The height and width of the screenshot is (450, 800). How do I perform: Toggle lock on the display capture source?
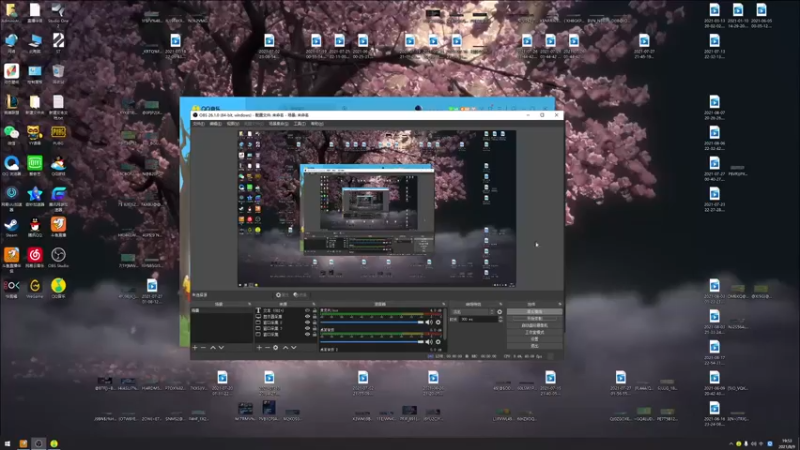tap(314, 316)
